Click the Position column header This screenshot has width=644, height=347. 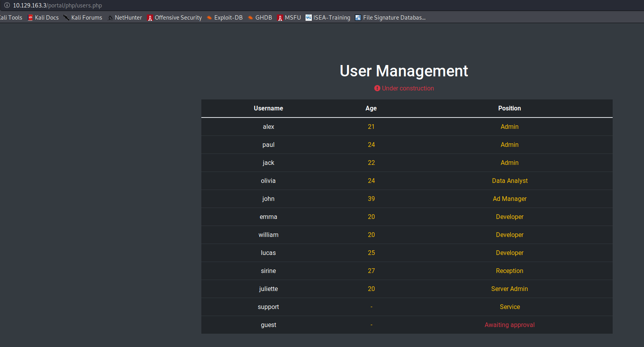click(509, 108)
